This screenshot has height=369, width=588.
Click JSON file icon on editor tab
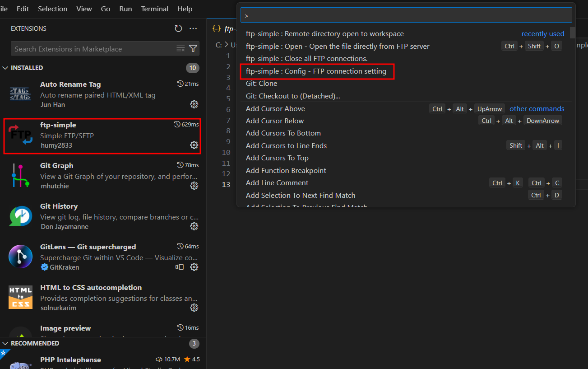[217, 28]
